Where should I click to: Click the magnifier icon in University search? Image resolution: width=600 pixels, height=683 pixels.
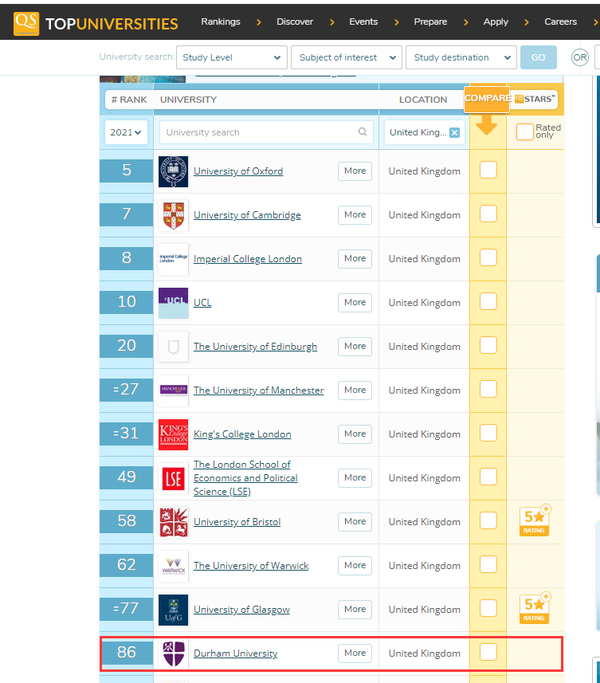click(x=362, y=132)
